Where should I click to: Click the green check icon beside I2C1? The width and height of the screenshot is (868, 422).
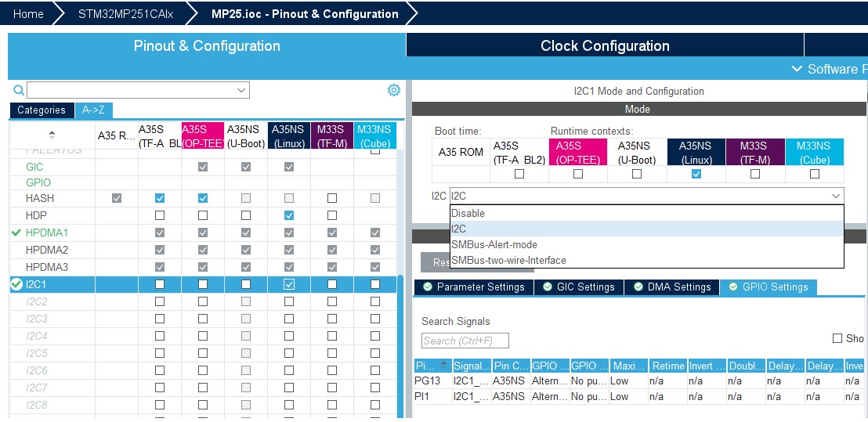pos(16,284)
